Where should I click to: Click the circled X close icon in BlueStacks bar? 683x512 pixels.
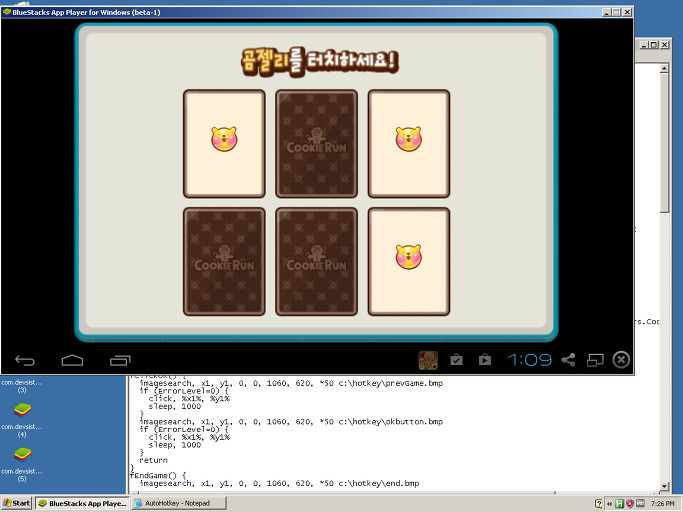click(x=621, y=360)
